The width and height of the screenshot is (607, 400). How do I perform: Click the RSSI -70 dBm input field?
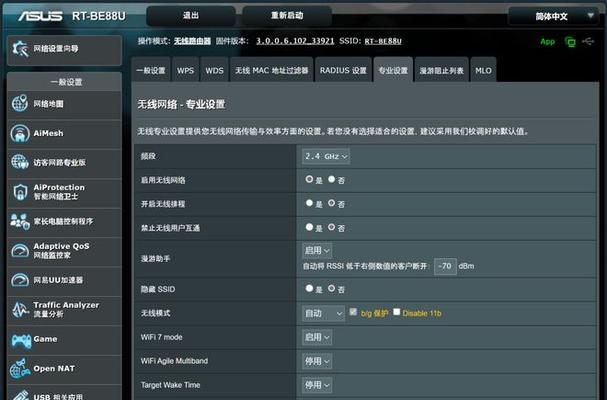click(x=445, y=266)
